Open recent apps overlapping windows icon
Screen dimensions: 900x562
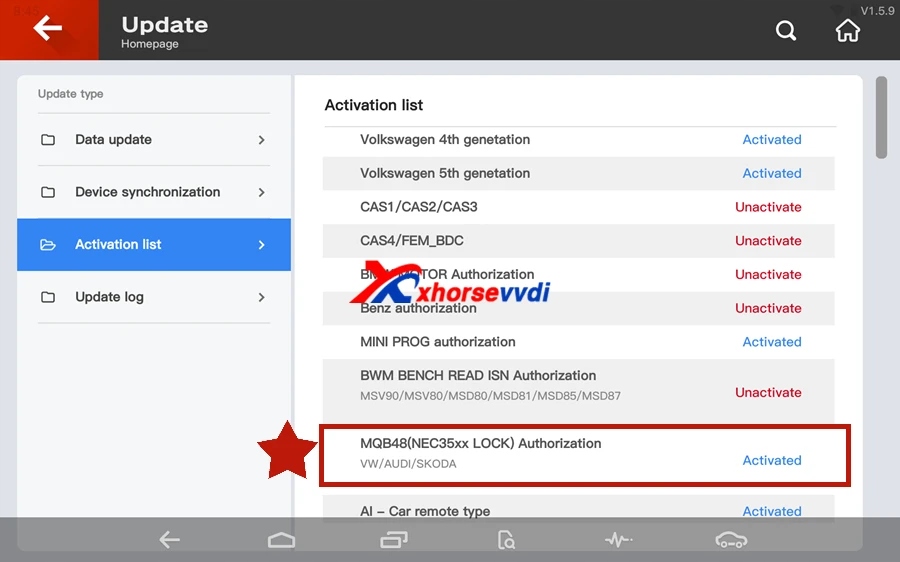coord(394,540)
